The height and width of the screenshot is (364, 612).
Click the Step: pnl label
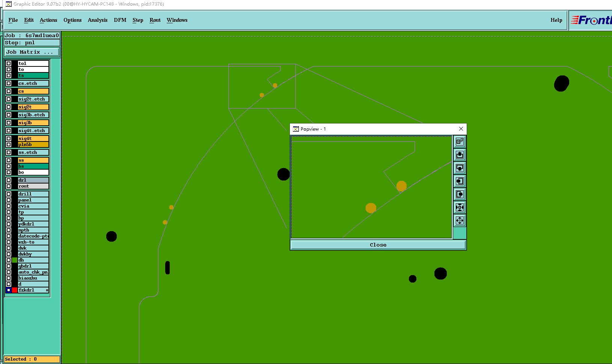click(x=32, y=43)
